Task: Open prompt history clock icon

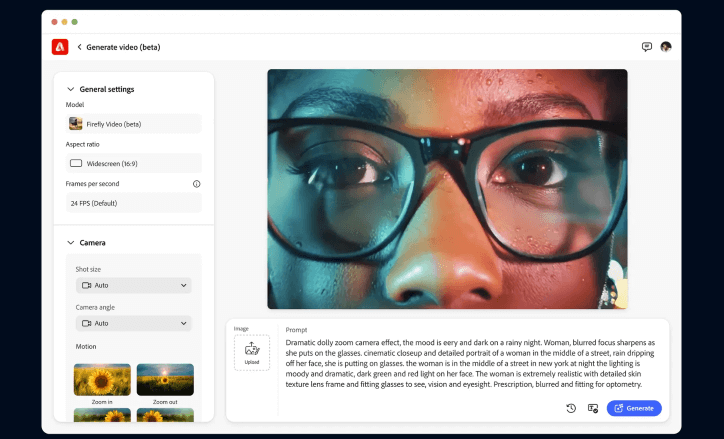Action: [571, 408]
